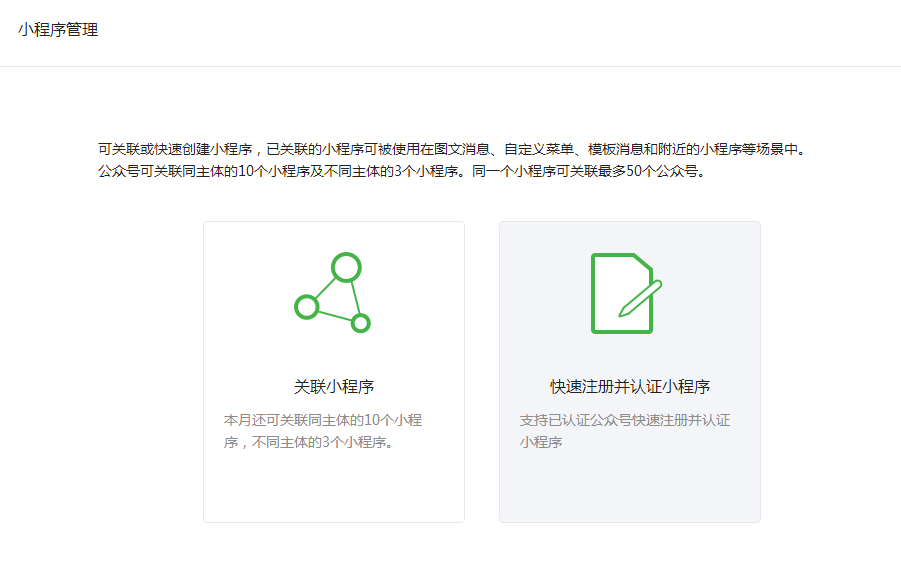Click the small bottom-right node of the link icon
901x572 pixels.
pos(361,323)
